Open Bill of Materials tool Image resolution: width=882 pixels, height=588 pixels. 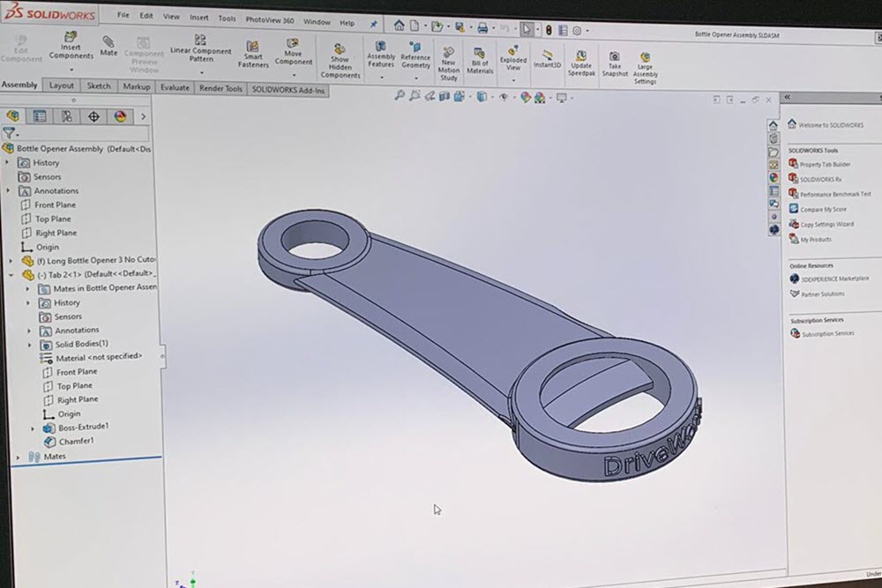pos(480,61)
